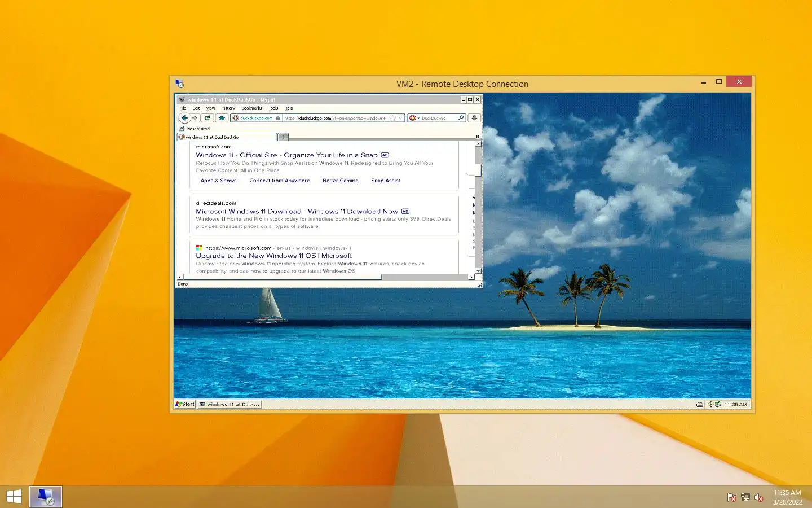Screen dimensions: 812x508
Task: Click the browser Forward arrow button
Action: 195,118
